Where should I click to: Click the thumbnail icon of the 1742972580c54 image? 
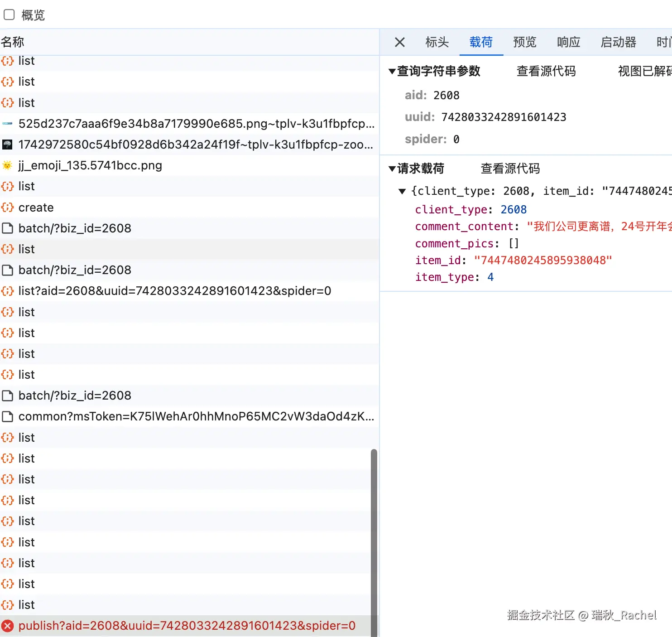(x=8, y=145)
